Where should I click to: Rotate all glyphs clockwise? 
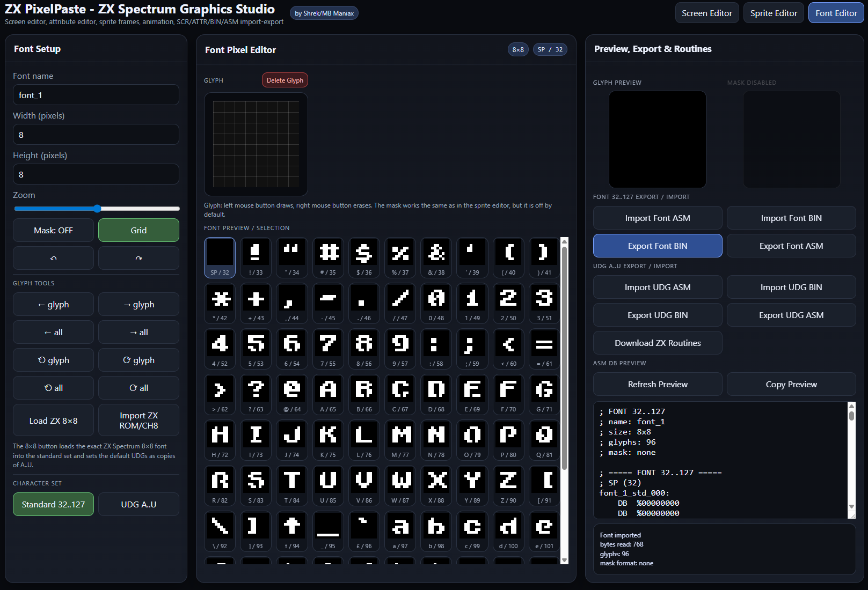[x=138, y=388]
